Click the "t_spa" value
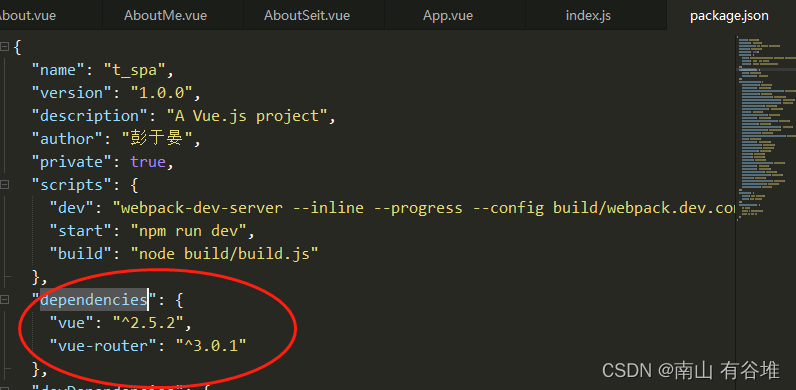Image resolution: width=796 pixels, height=390 pixels. coord(135,70)
